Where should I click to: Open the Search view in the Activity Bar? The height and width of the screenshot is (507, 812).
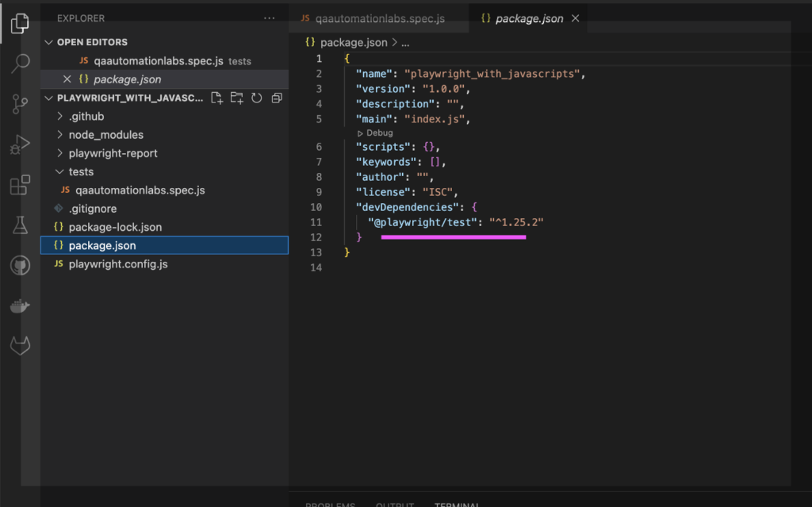click(x=19, y=63)
